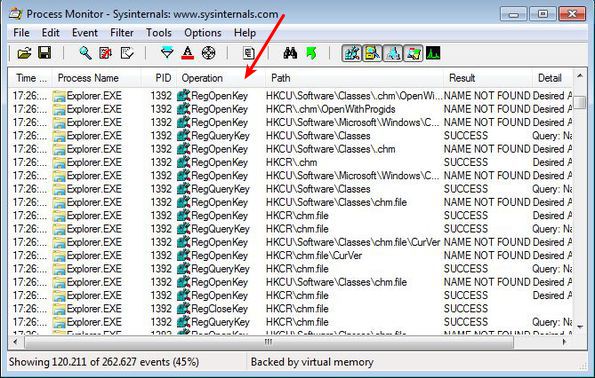Toggle Show Process and Thread Activity button
Screen dimensions: 595x378
pyautogui.click(x=413, y=53)
